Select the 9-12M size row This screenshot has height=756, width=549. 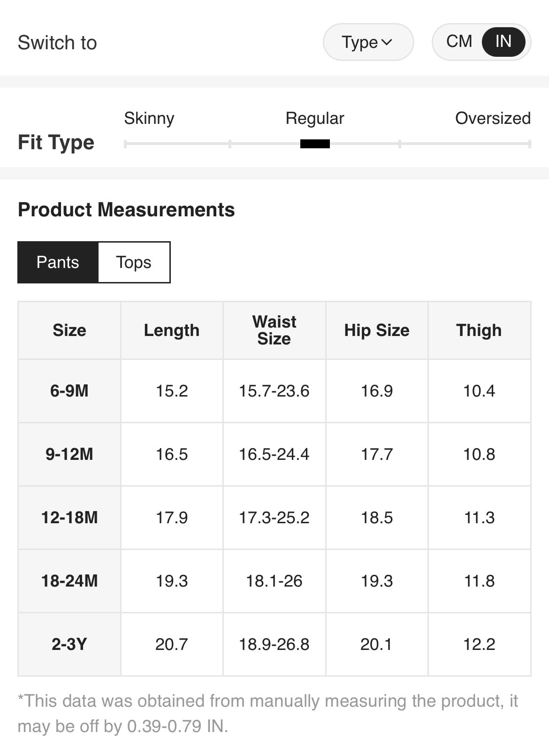coord(69,454)
